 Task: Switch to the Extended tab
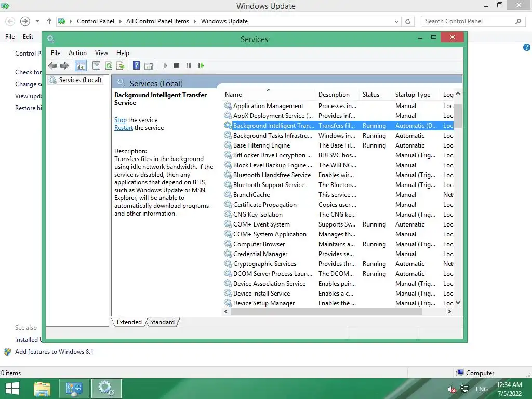coord(129,322)
